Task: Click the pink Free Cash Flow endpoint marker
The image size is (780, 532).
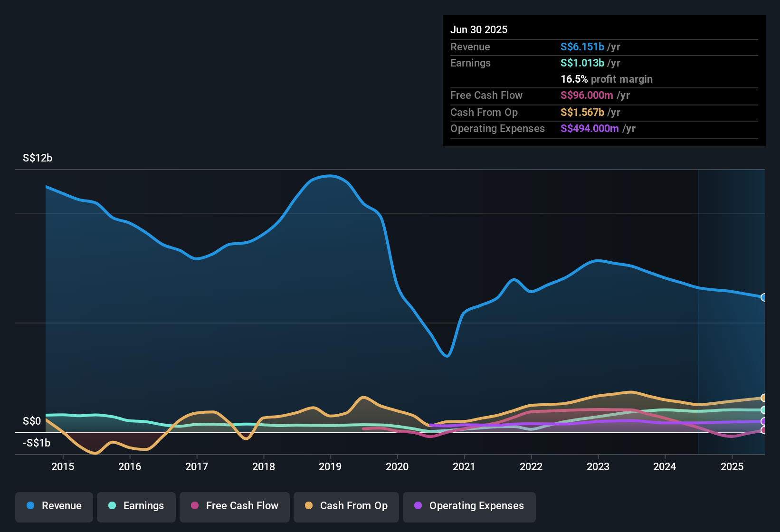Action: (764, 430)
